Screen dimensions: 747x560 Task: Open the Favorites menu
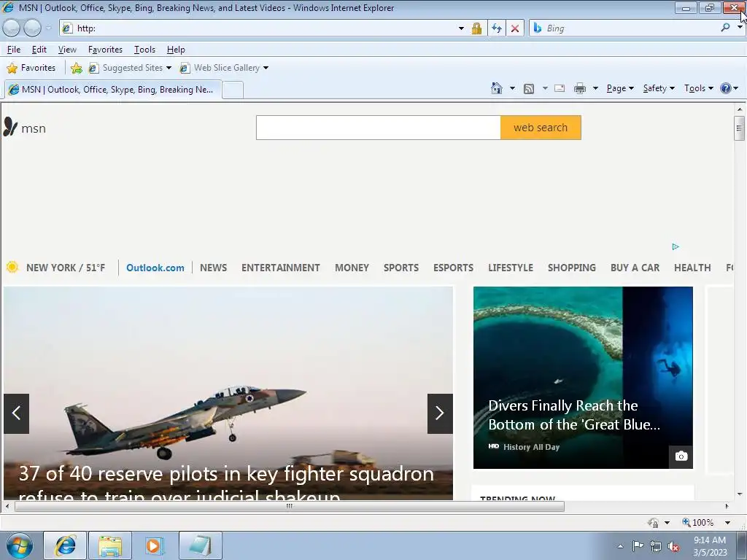pyautogui.click(x=105, y=50)
